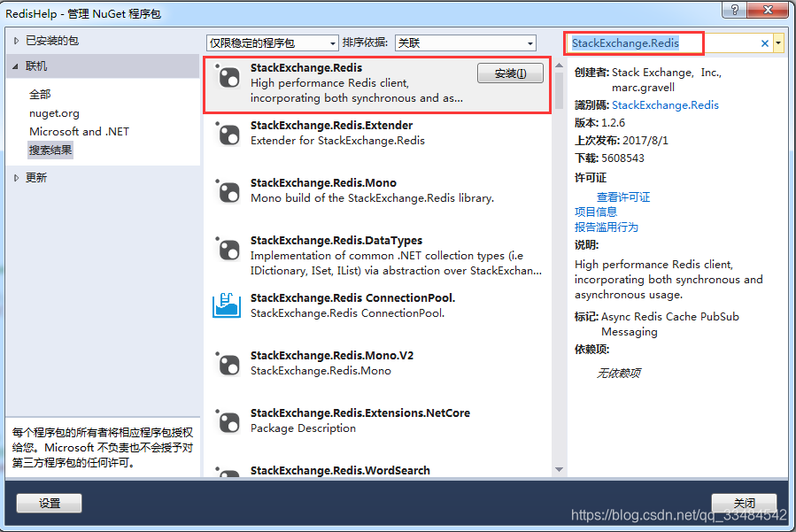Select the StackExchange.Redis.Mono package title
Image resolution: width=796 pixels, height=532 pixels.
point(323,182)
